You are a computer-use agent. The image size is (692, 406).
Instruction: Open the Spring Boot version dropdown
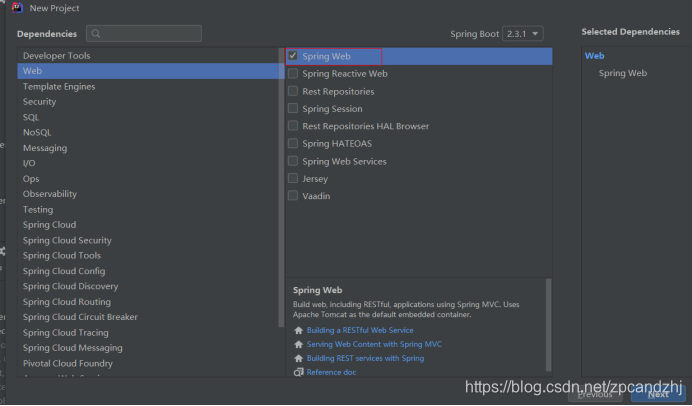[x=523, y=34]
